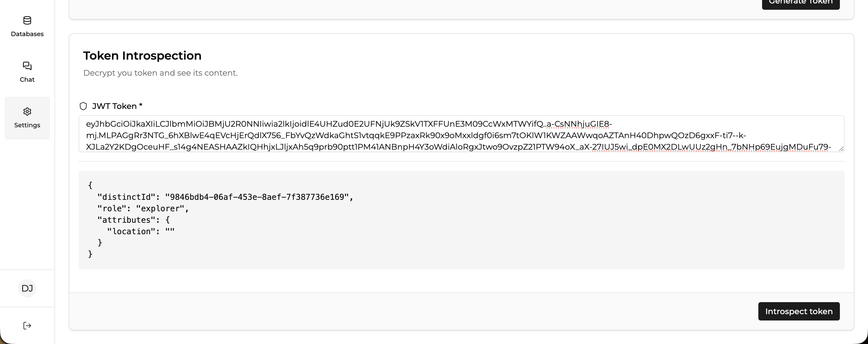Grab the JWT textarea resize handle
Screen dimensions: 868x344
point(841,149)
